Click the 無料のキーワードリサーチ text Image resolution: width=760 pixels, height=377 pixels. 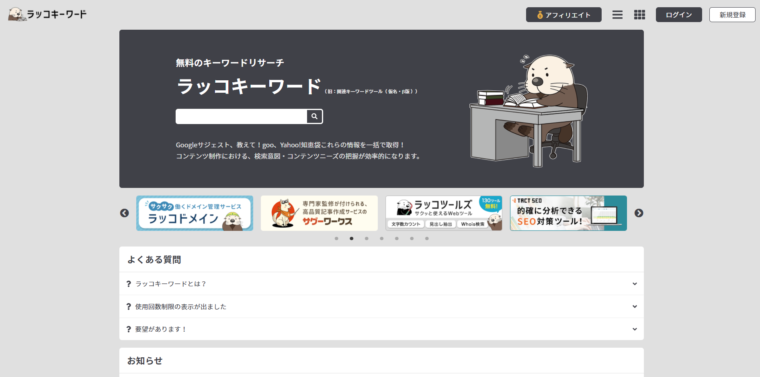(230, 63)
